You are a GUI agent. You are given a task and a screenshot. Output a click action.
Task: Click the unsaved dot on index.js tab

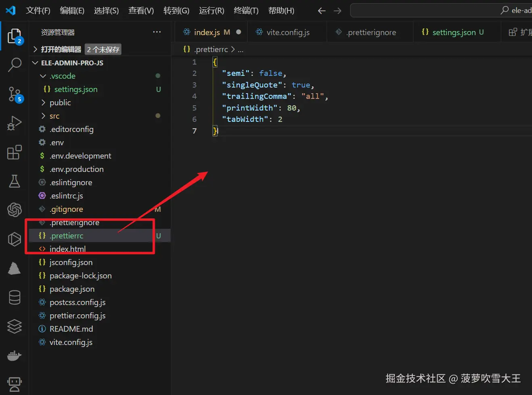coord(239,32)
